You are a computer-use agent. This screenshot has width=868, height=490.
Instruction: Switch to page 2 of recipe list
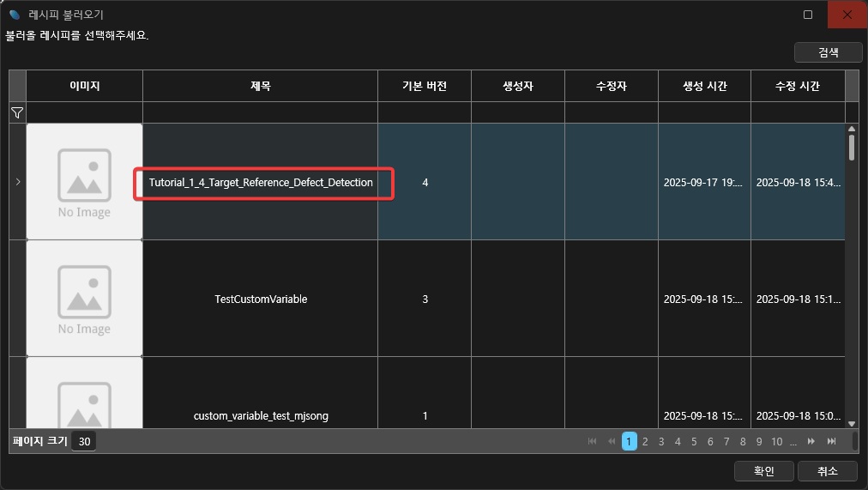click(645, 441)
